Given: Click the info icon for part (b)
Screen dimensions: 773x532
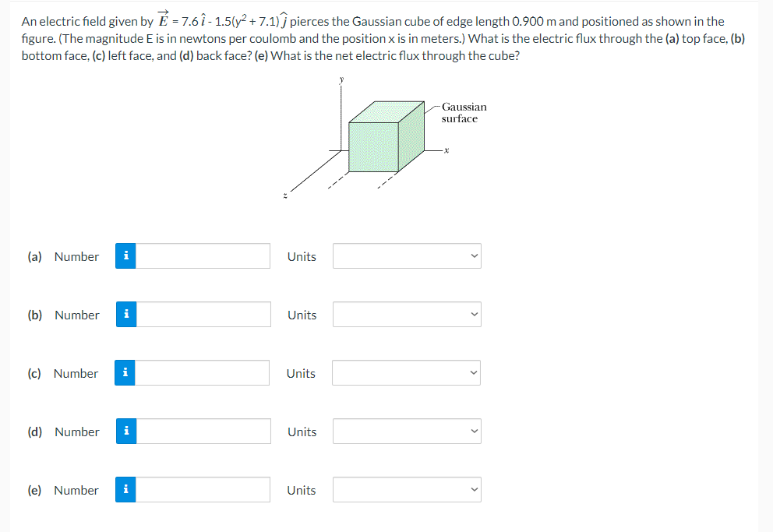Looking at the screenshot, I should pyautogui.click(x=125, y=314).
